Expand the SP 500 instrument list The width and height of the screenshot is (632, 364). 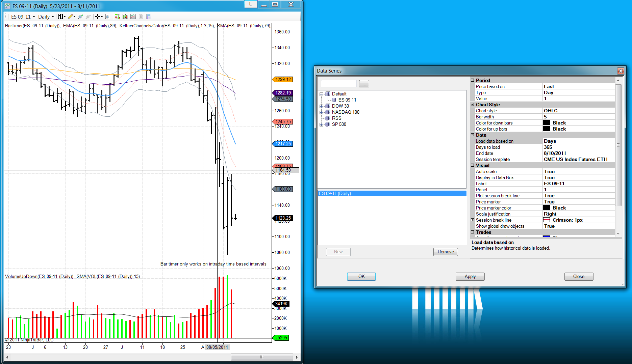pos(322,124)
